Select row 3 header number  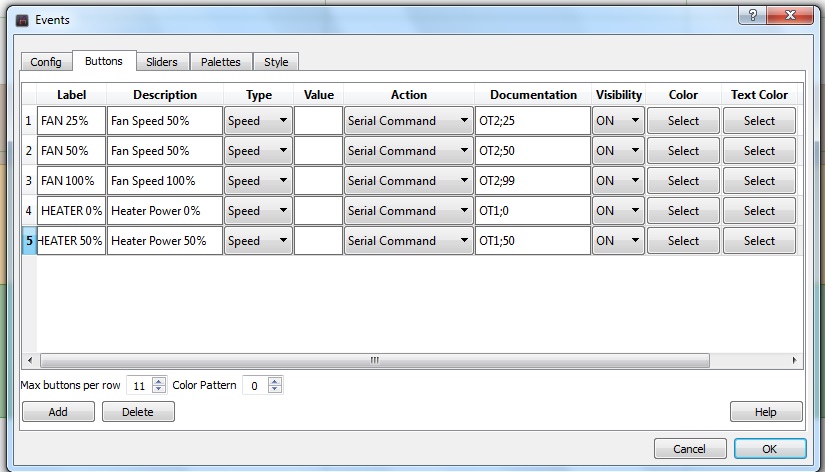pyautogui.click(x=28, y=181)
